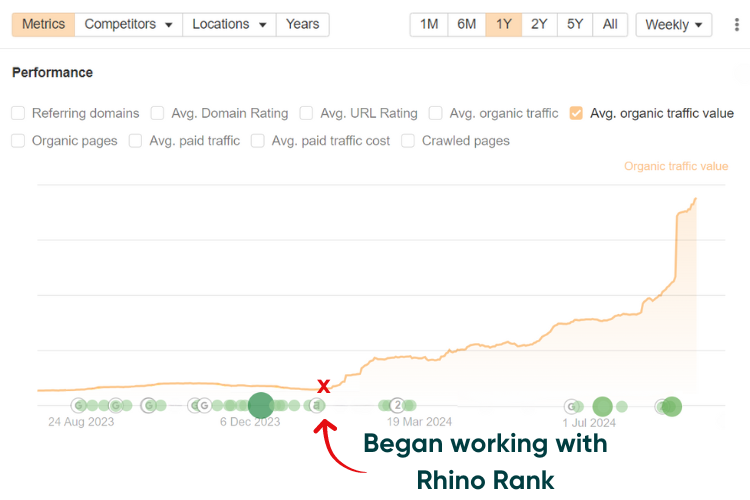Click the numbered '2' update marker near 19 Mar 2024
Image resolution: width=750 pixels, height=500 pixels.
[x=397, y=406]
